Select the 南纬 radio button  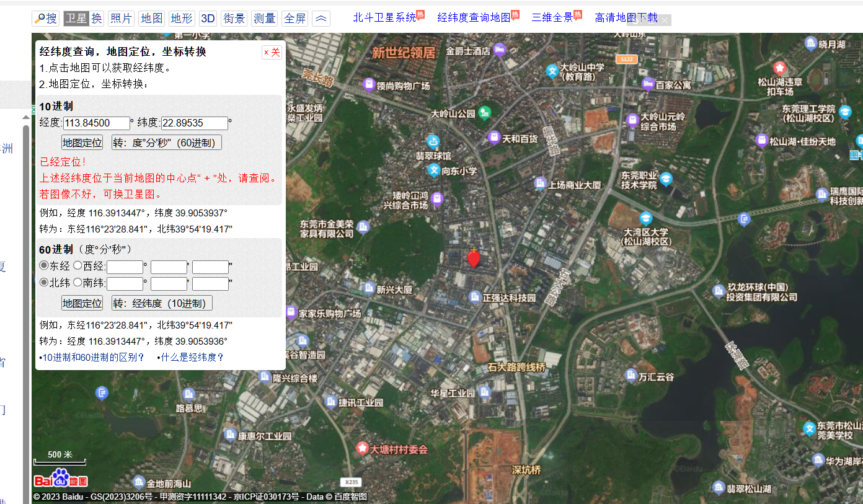[77, 282]
